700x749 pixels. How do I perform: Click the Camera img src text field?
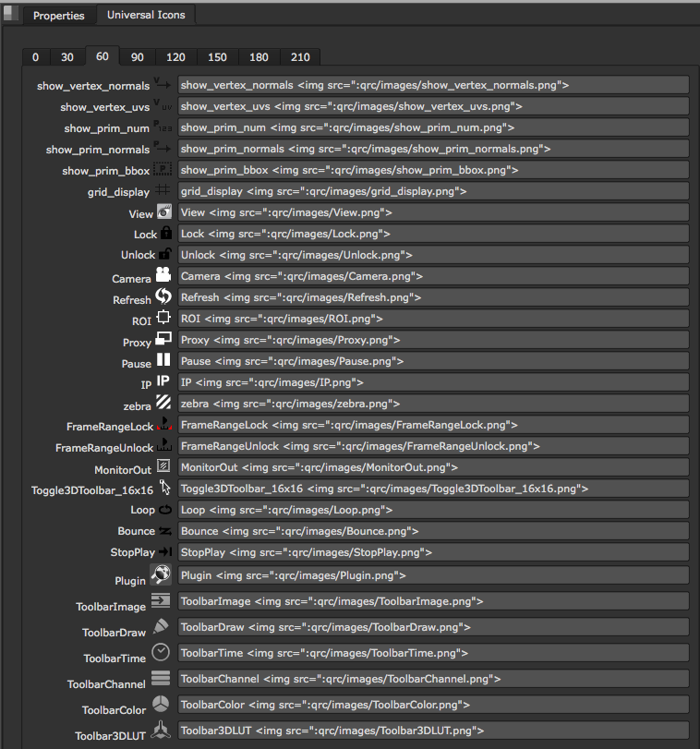tap(433, 276)
